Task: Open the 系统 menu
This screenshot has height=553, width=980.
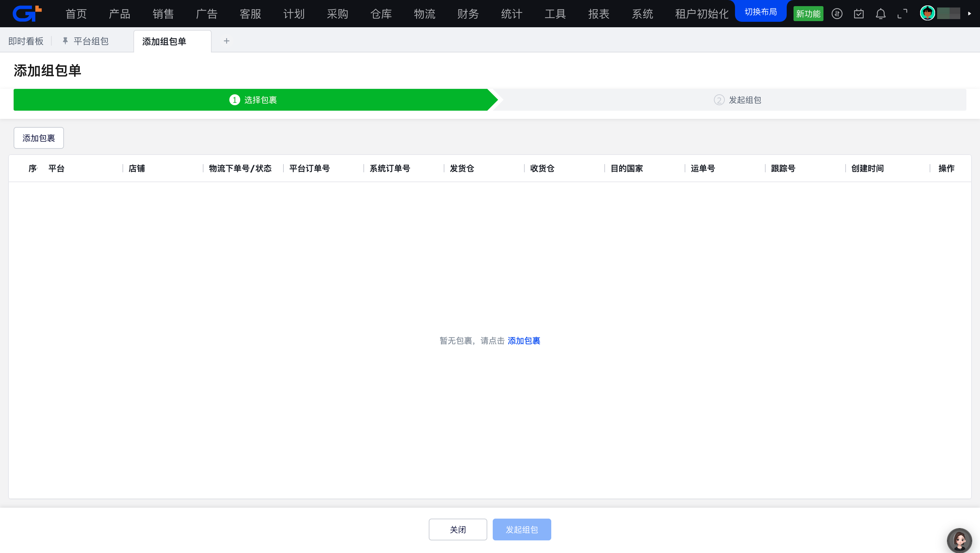Action: [642, 14]
